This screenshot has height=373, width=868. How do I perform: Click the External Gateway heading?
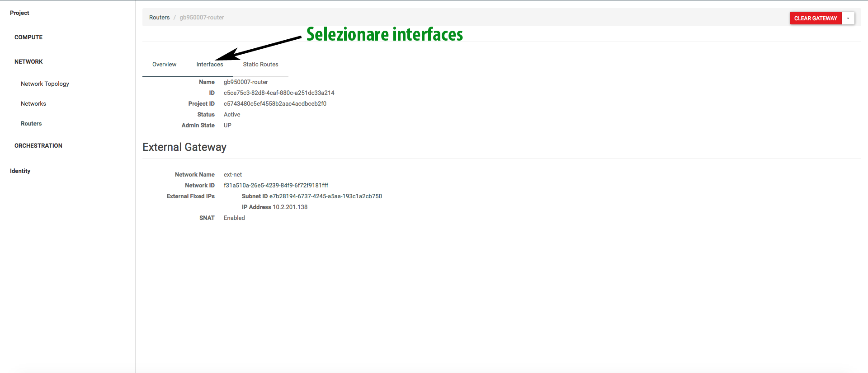(184, 147)
